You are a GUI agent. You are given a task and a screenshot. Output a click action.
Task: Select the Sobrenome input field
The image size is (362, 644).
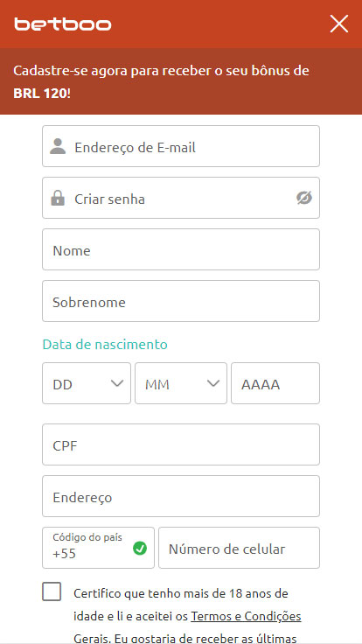[181, 301]
